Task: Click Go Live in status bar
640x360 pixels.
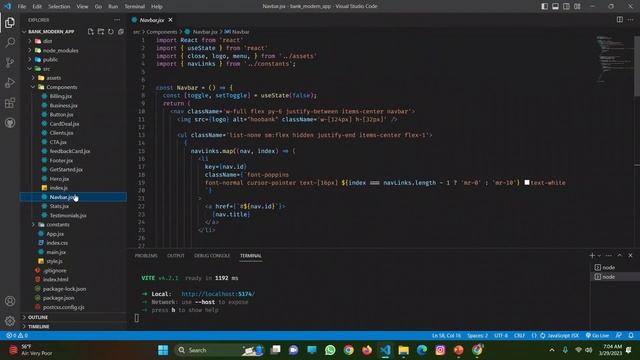Action: coord(597,336)
